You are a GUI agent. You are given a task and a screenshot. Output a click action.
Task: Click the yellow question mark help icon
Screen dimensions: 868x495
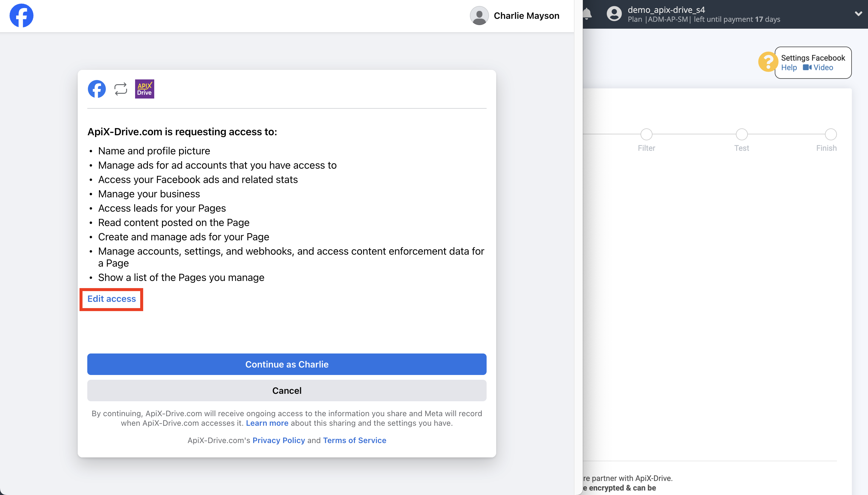[768, 62]
